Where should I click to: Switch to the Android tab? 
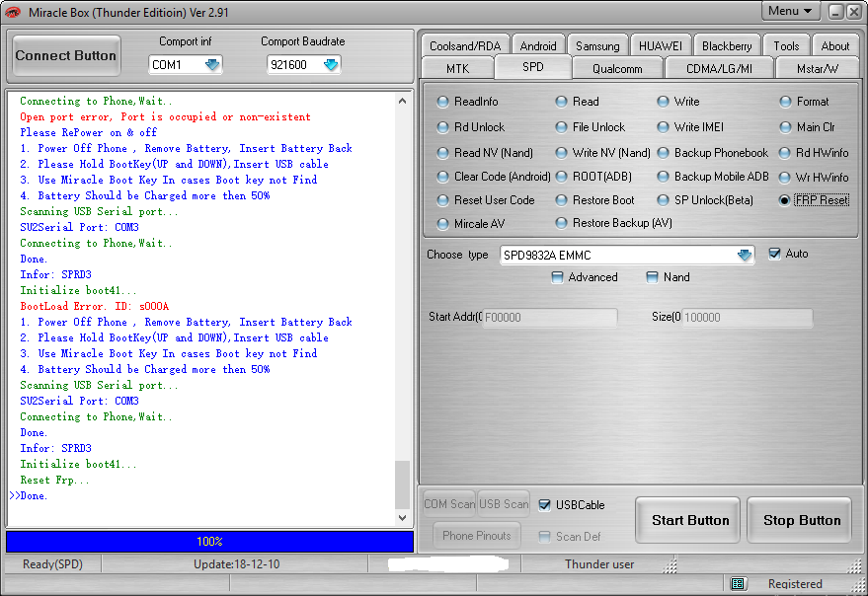[538, 46]
